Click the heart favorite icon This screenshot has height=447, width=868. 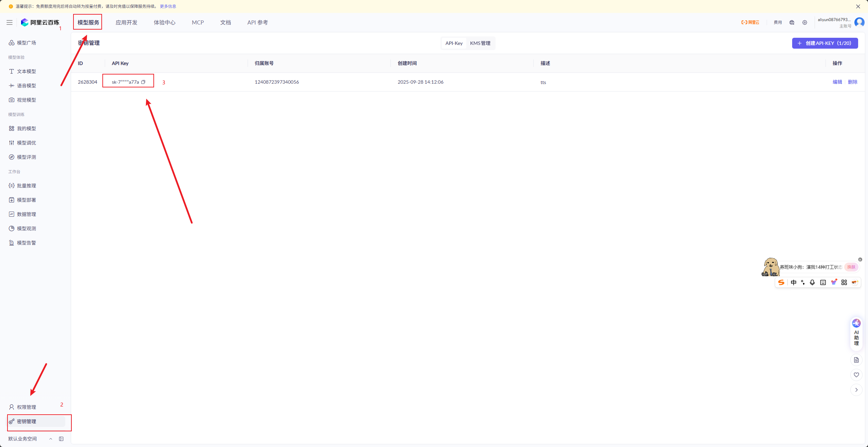tap(856, 375)
